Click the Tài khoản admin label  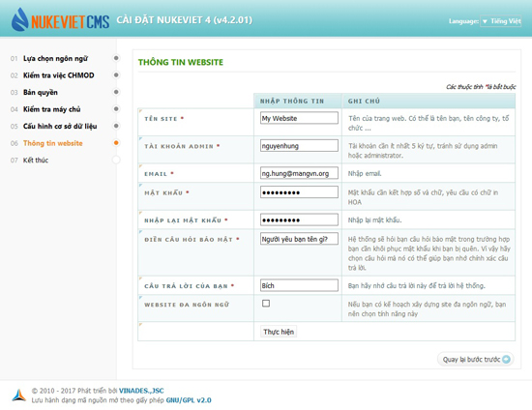click(x=179, y=146)
